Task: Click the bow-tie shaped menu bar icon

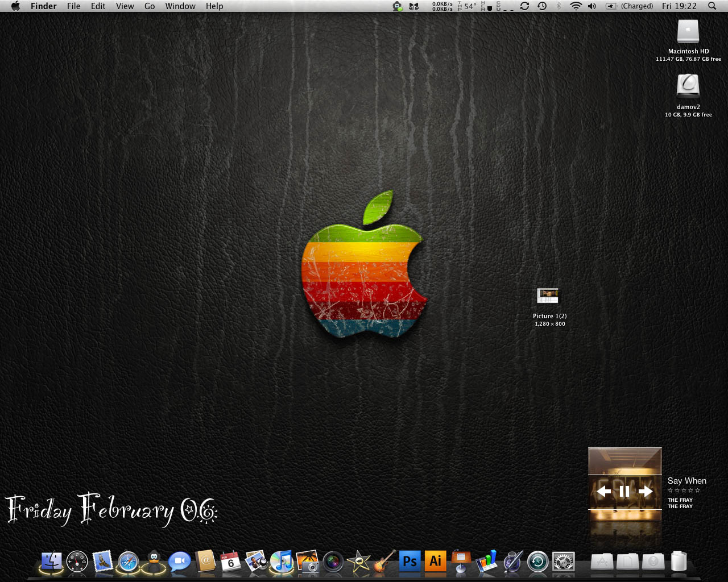Action: pyautogui.click(x=414, y=6)
